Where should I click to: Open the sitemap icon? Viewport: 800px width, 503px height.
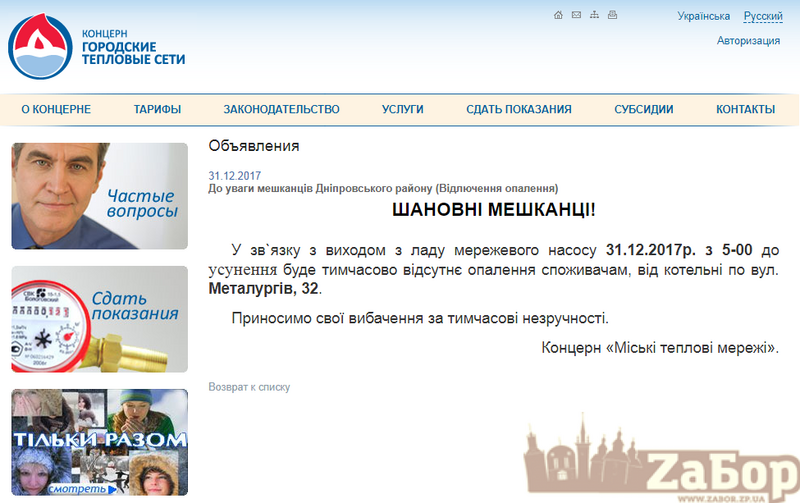(x=594, y=15)
